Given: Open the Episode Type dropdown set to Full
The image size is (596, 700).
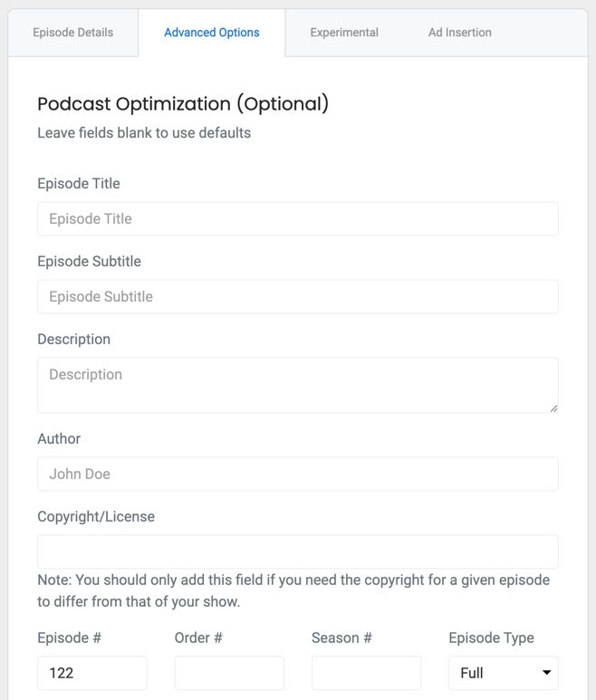Looking at the screenshot, I should point(504,673).
